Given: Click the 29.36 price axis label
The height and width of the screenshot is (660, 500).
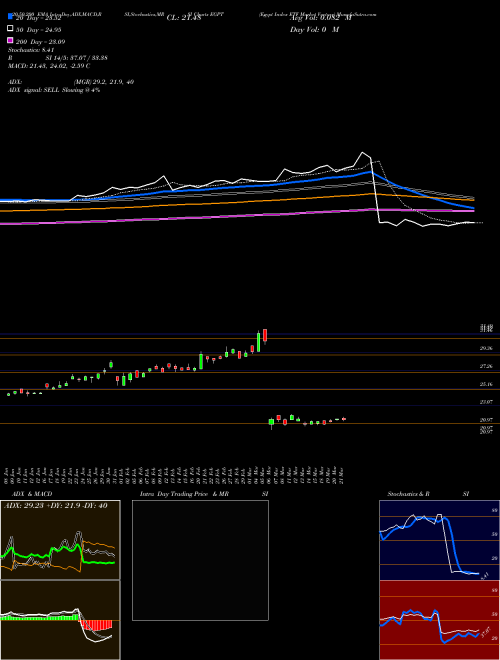Looking at the screenshot, I should click(486, 348).
